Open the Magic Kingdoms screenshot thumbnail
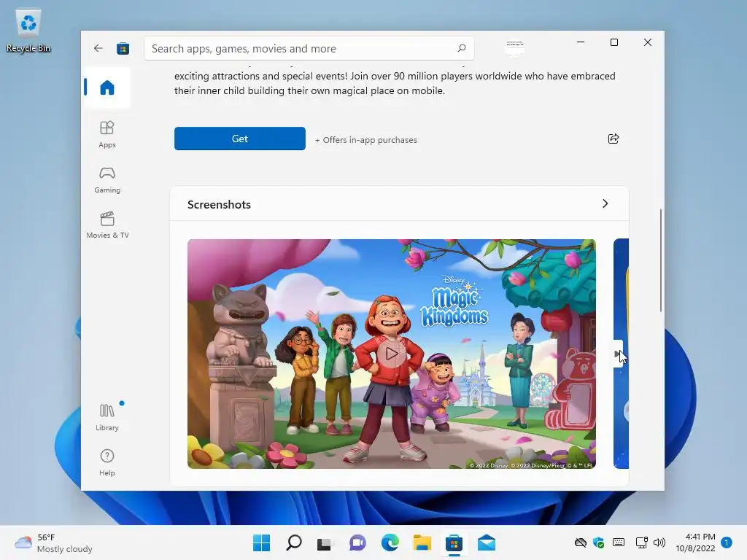This screenshot has width=747, height=560. click(391, 354)
